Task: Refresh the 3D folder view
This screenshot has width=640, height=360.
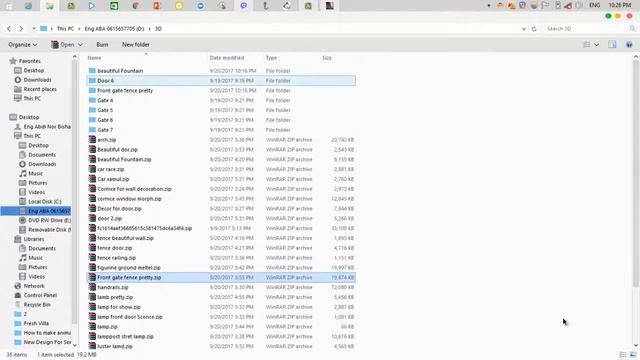Action: tap(534, 29)
